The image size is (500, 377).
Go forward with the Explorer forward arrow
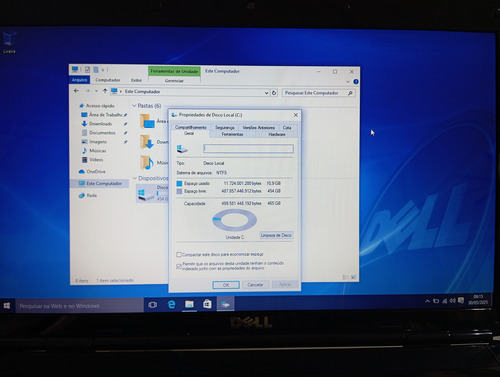click(87, 91)
